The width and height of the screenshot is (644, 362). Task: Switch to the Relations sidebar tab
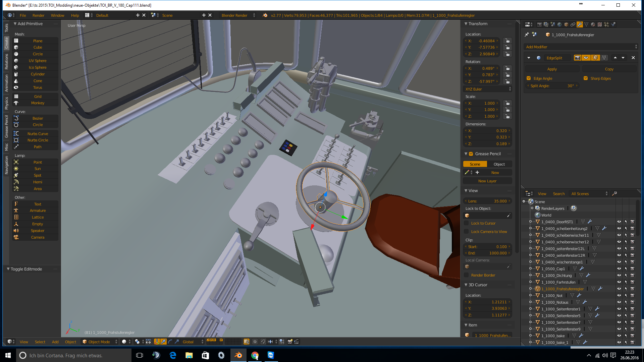(6, 62)
